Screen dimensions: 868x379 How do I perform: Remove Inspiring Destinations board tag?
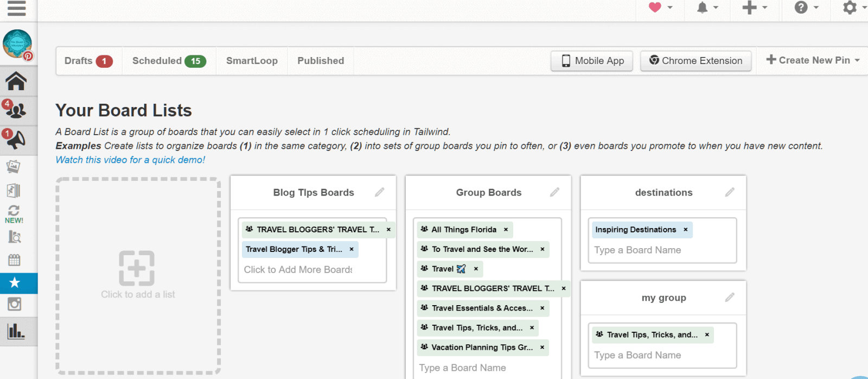click(x=685, y=230)
